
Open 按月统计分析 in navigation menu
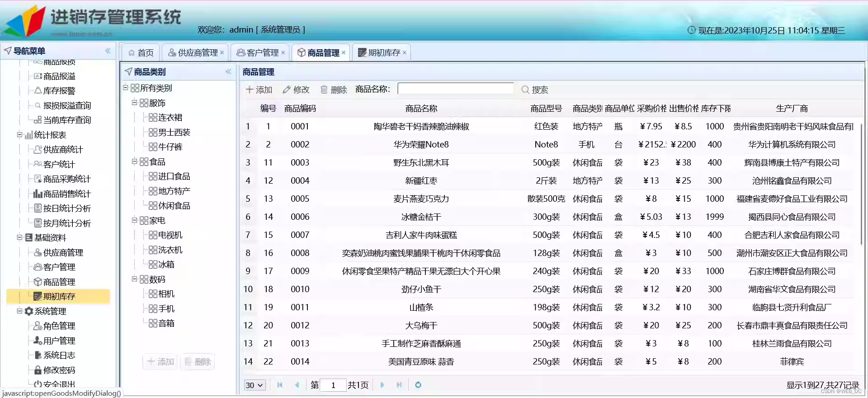pyautogui.click(x=67, y=223)
